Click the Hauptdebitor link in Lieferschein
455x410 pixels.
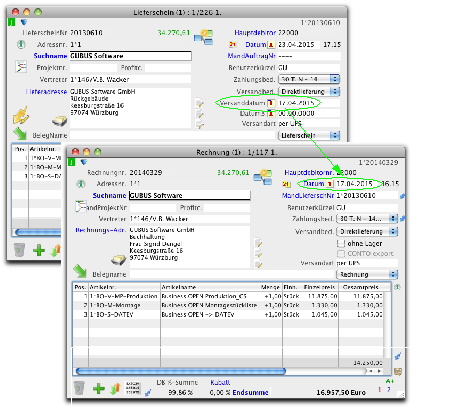(x=255, y=33)
